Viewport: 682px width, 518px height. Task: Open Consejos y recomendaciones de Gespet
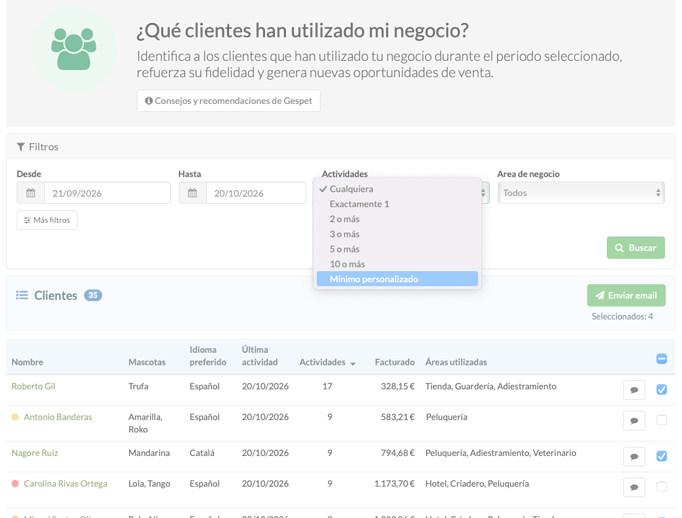(x=229, y=100)
